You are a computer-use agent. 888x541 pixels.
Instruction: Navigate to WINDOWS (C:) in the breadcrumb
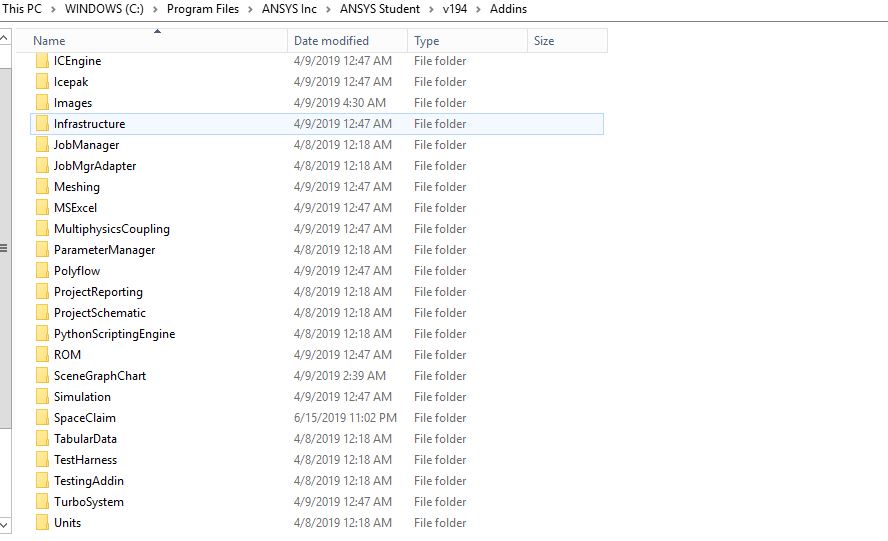104,9
